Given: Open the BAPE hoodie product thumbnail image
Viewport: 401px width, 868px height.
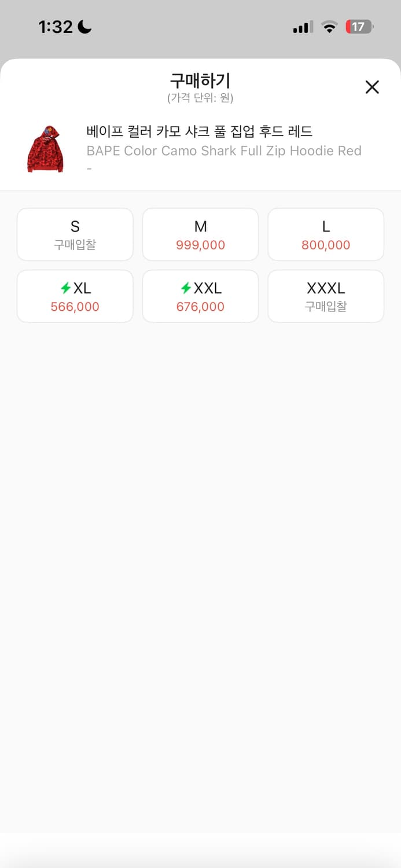Looking at the screenshot, I should (46, 148).
